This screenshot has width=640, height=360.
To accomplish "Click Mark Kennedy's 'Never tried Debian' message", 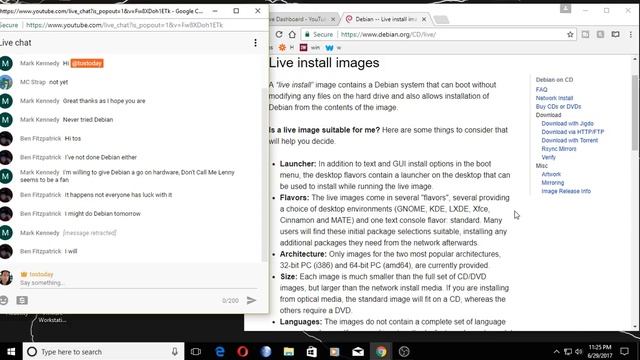I will tap(88, 120).
